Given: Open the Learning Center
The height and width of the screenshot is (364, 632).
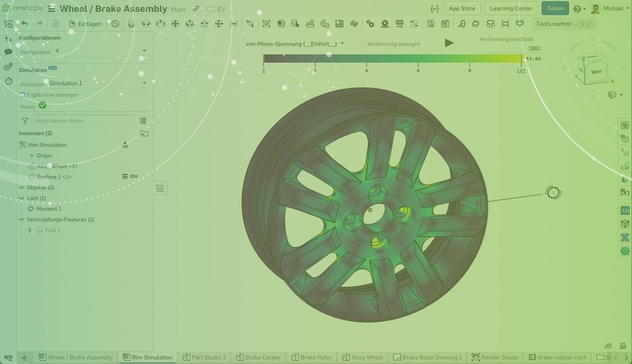Looking at the screenshot, I should (x=510, y=8).
